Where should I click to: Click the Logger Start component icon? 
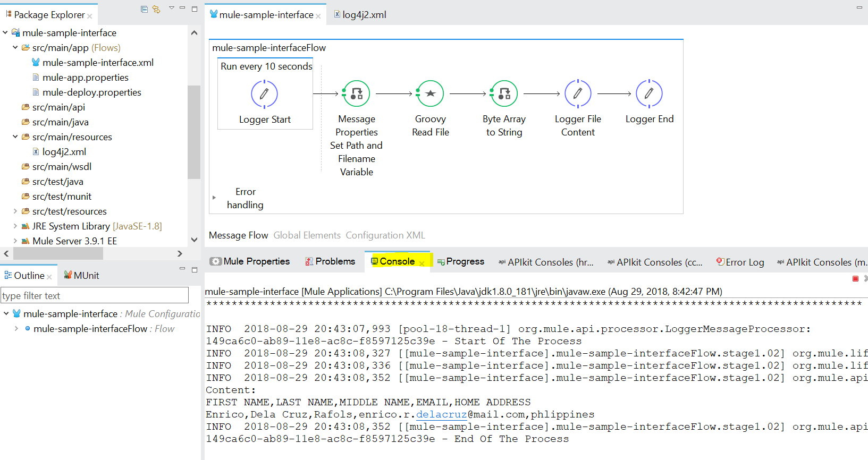pos(264,94)
